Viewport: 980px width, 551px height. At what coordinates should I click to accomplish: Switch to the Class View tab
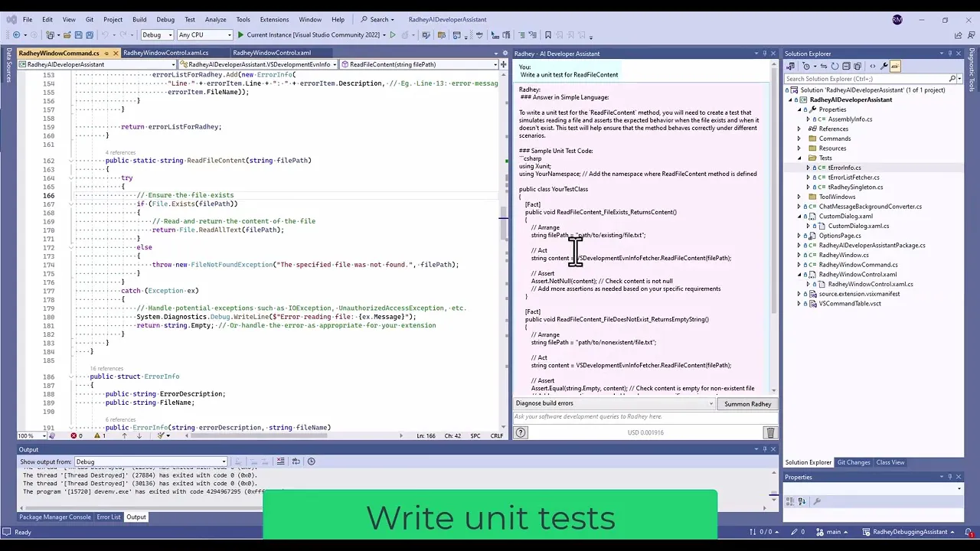tap(890, 462)
